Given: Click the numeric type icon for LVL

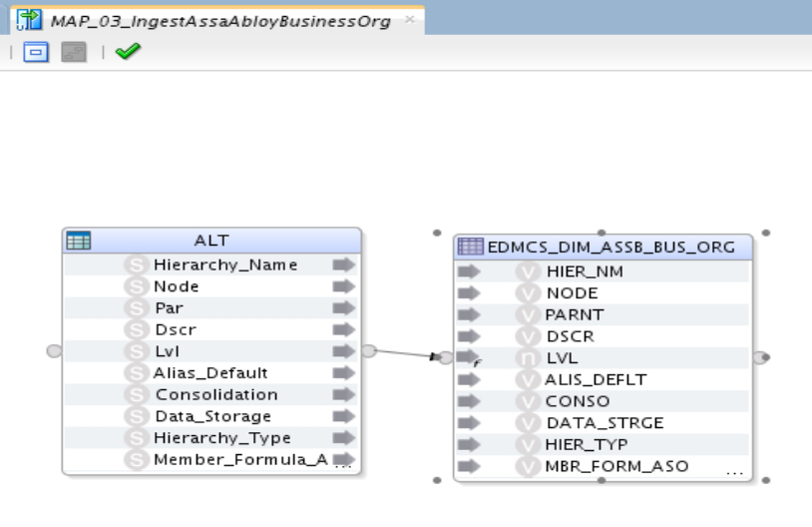Looking at the screenshot, I should (x=528, y=357).
